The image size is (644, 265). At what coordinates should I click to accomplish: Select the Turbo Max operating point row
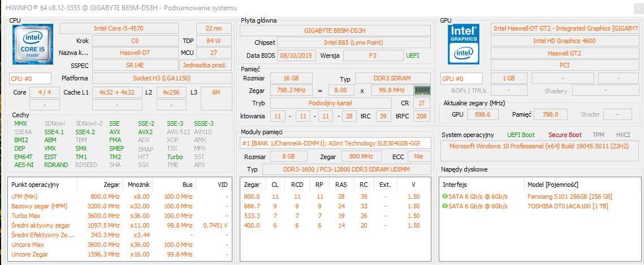point(119,216)
